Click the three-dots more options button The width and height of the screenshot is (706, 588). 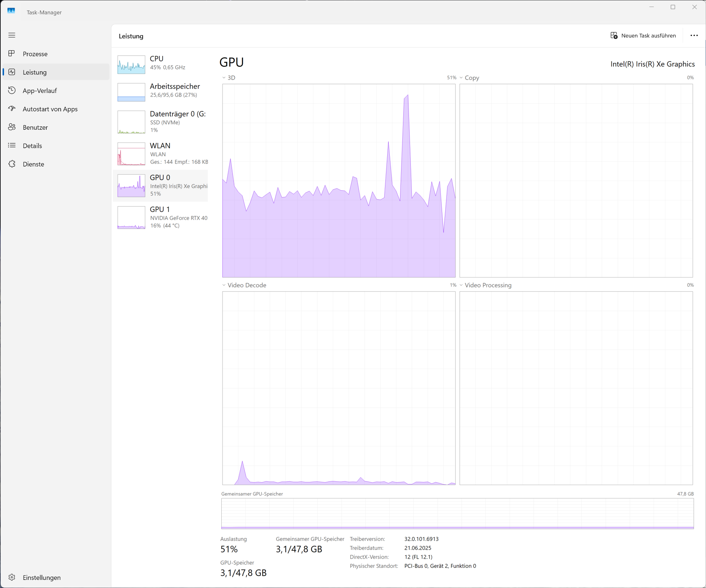tap(694, 36)
